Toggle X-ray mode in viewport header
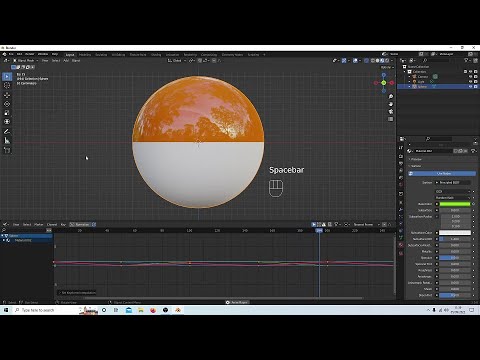The image size is (480, 360). (367, 61)
